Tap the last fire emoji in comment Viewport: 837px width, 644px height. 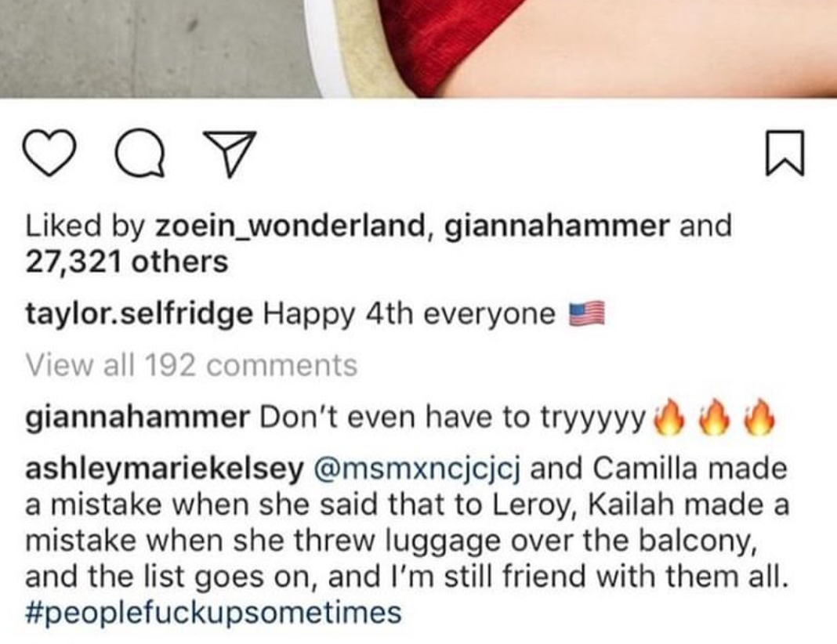[759, 417]
